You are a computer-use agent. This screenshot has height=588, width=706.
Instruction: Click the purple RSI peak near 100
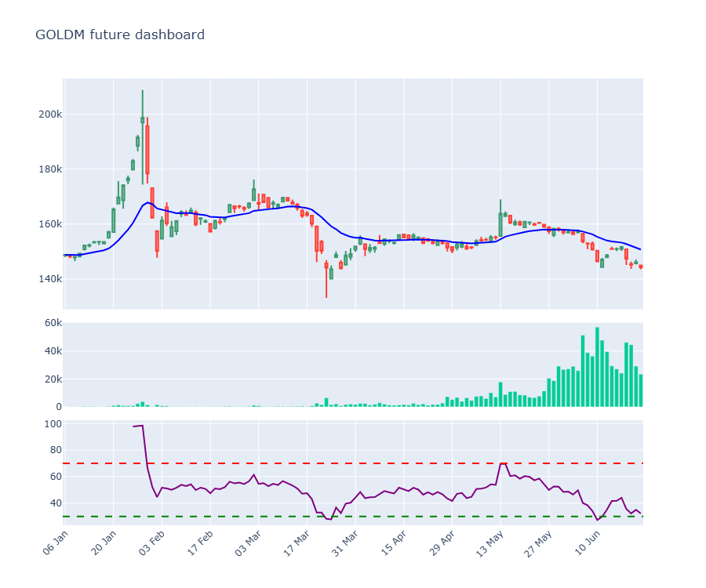(x=142, y=426)
